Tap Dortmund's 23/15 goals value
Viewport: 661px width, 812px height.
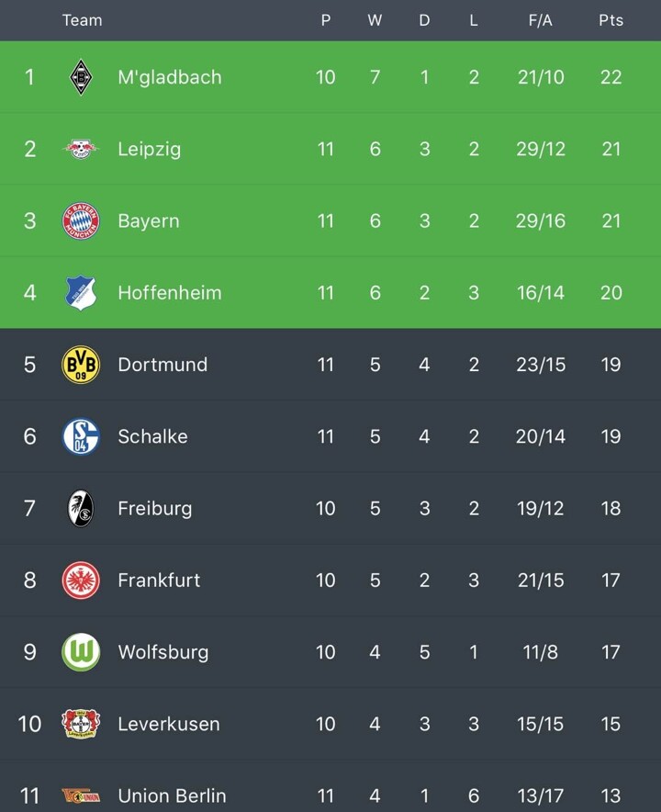tap(541, 365)
